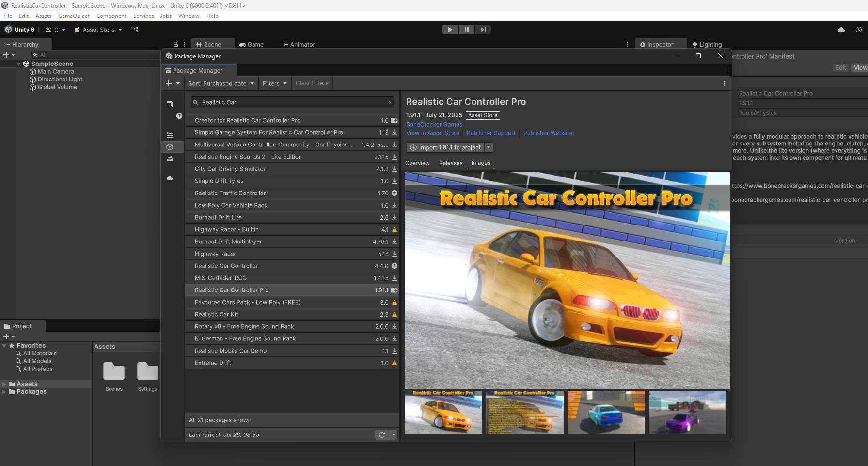The image size is (868, 466).
Task: Select the blue car thumbnail
Action: pyautogui.click(x=606, y=412)
